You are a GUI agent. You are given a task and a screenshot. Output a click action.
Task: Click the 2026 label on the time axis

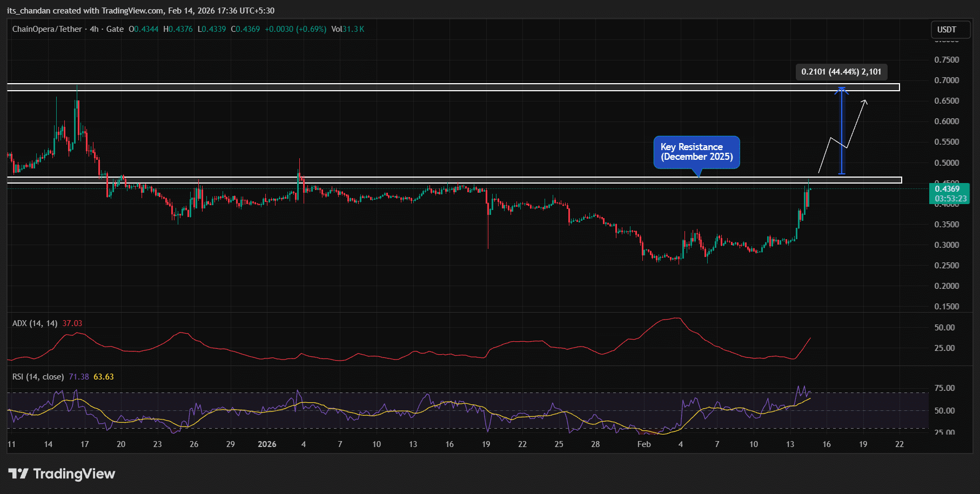(267, 444)
